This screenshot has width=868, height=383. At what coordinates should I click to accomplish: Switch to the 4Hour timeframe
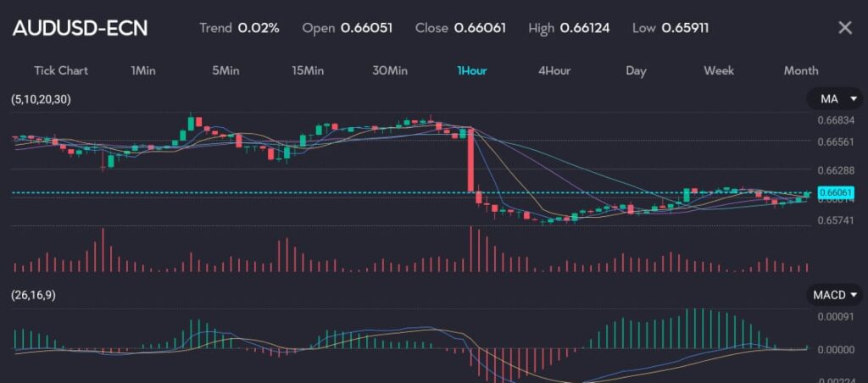coord(554,70)
